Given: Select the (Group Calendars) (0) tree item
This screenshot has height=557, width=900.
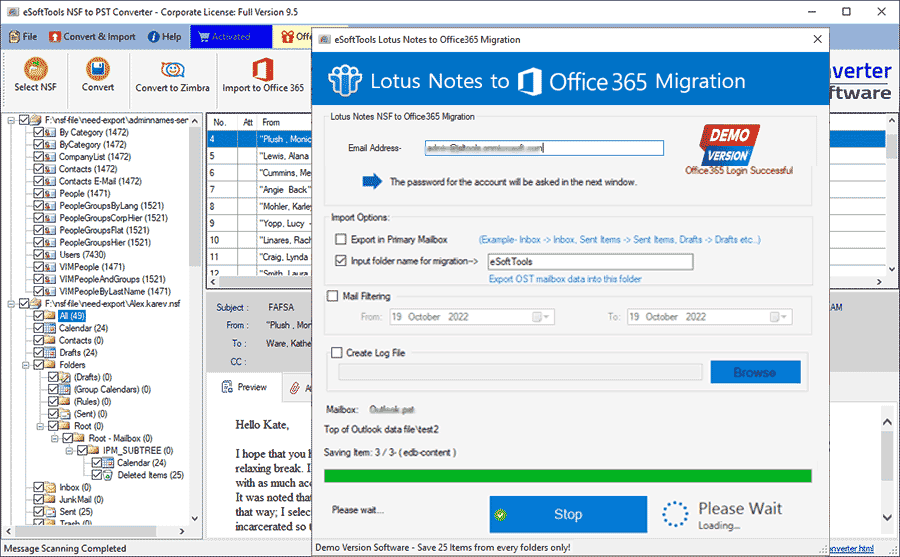Looking at the screenshot, I should tap(112, 389).
